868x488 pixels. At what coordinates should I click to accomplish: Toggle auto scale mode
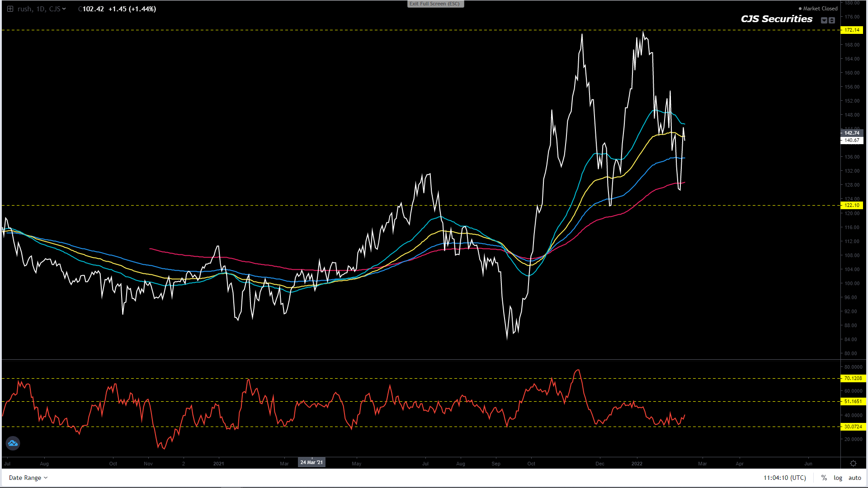pos(854,478)
